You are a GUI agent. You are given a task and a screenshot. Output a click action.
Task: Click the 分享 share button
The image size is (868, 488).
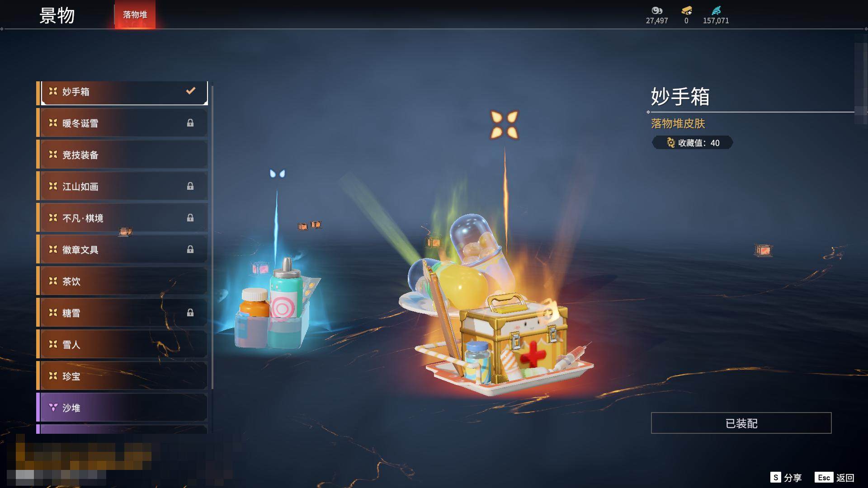(786, 477)
